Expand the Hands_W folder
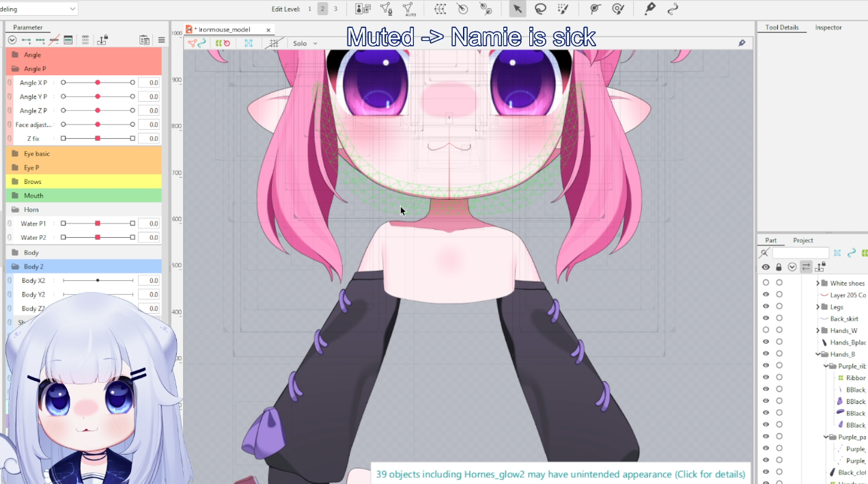 [817, 330]
